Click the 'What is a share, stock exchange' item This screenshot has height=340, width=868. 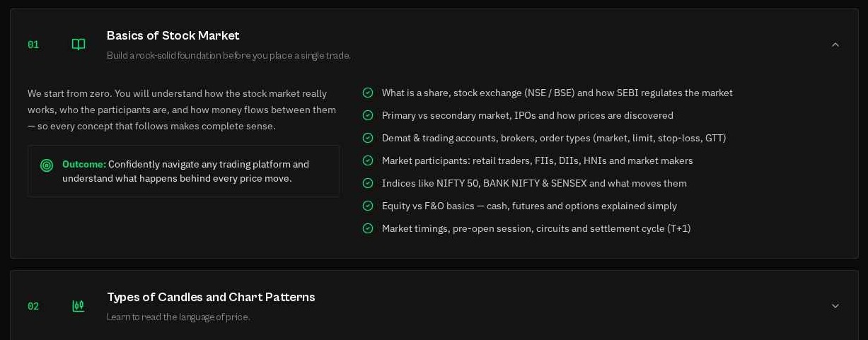tap(557, 93)
